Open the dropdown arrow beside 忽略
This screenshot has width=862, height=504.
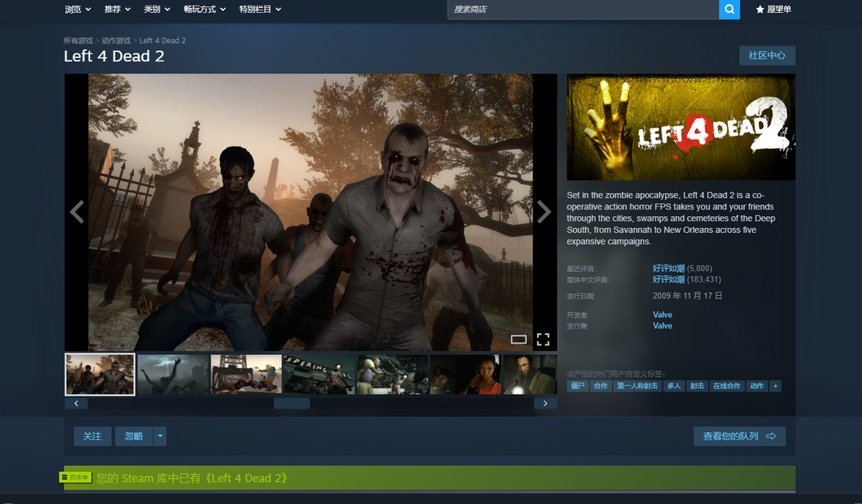pos(160,436)
